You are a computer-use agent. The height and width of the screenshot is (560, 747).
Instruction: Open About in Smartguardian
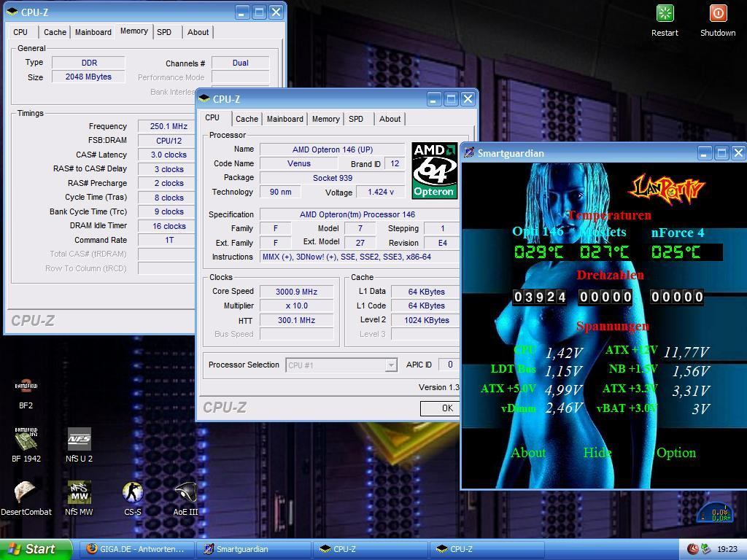(528, 452)
